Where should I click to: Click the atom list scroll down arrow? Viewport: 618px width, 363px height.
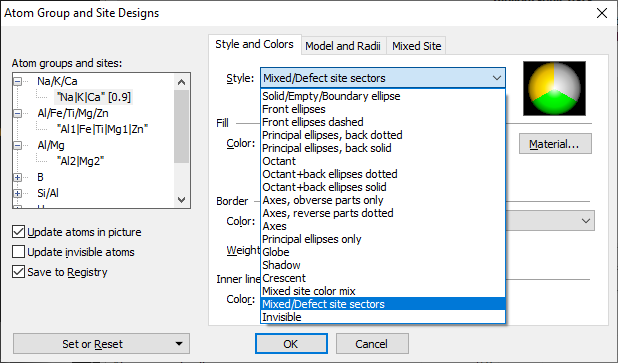point(181,200)
